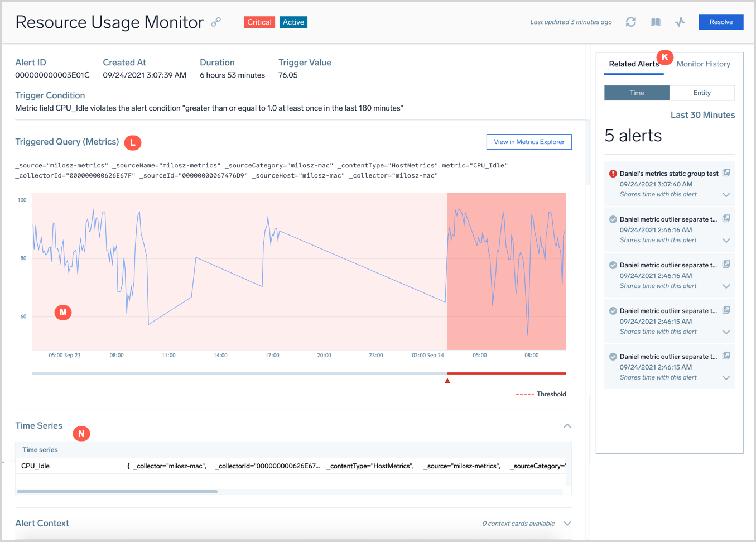This screenshot has width=756, height=542.
Task: Expand the Alert Context section
Action: pos(567,524)
